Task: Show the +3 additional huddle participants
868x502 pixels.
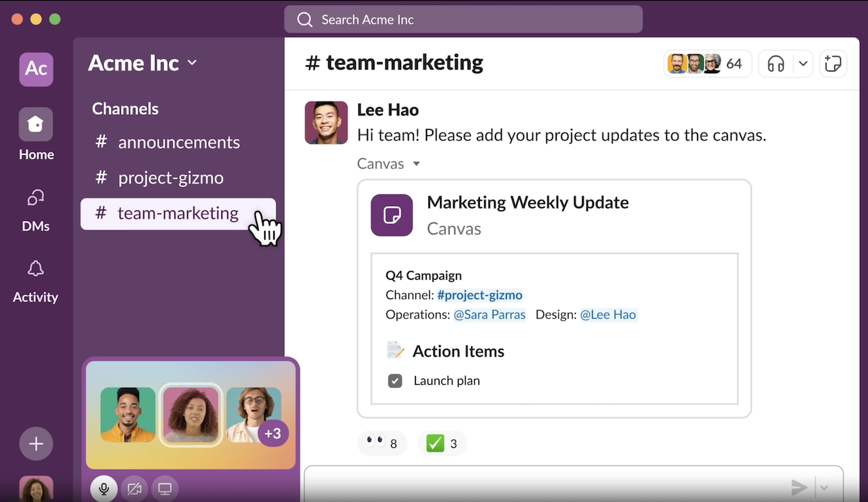Action: (x=273, y=433)
